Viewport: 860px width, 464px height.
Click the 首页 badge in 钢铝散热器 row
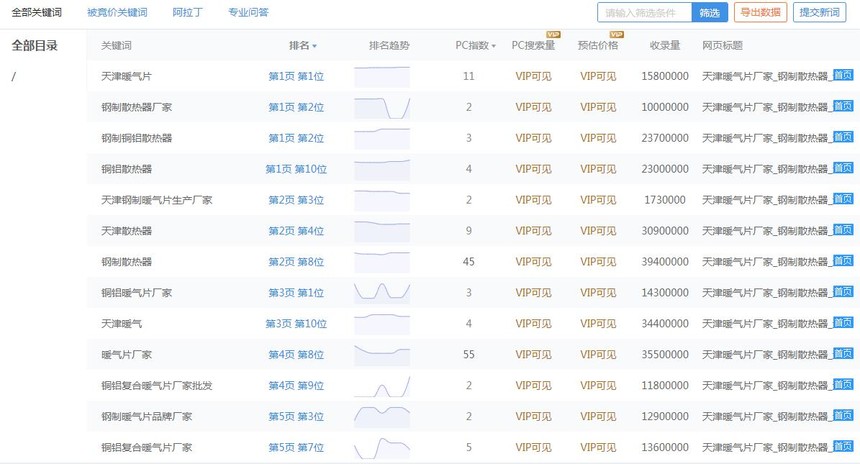(843, 168)
